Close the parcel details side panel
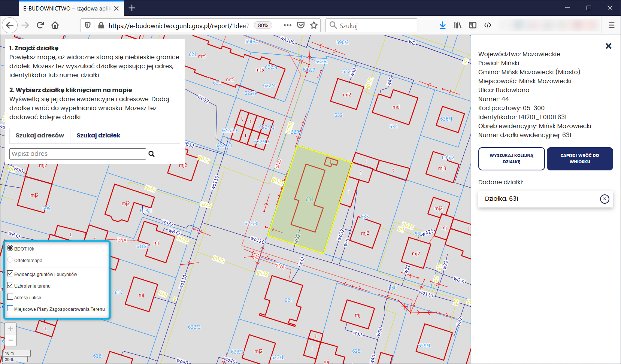This screenshot has width=621, height=364. click(608, 46)
